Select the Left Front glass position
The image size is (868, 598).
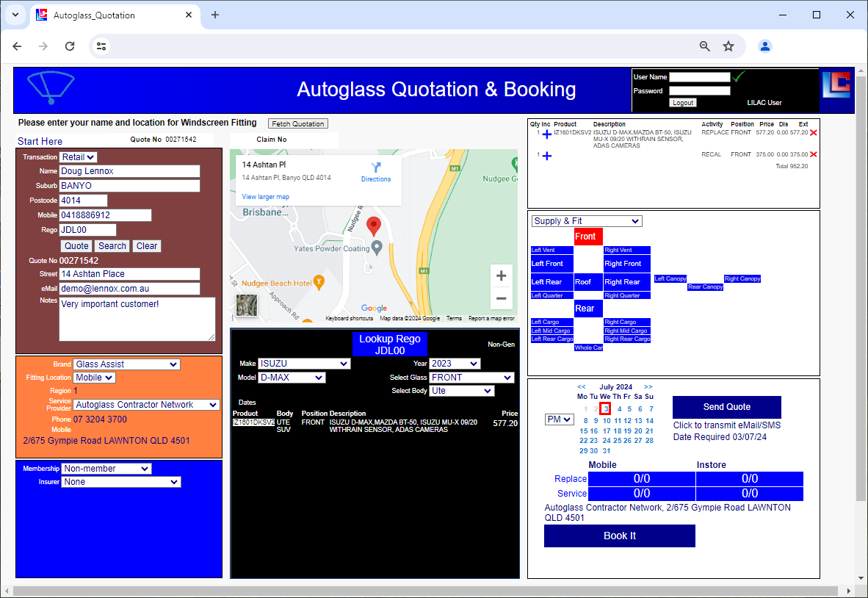552,264
